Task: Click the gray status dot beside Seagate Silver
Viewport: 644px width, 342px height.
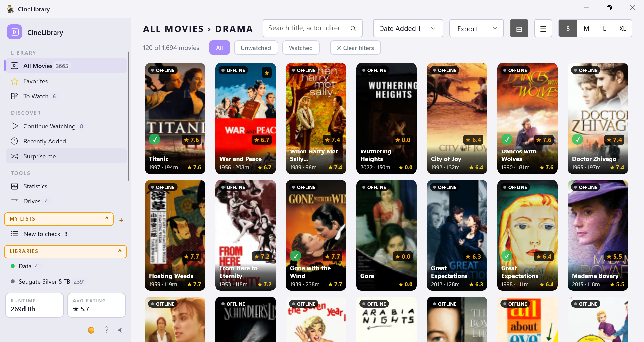Action: pyautogui.click(x=13, y=282)
